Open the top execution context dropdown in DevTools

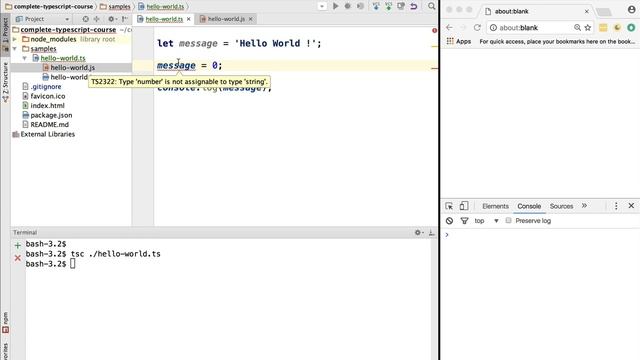[487, 221]
